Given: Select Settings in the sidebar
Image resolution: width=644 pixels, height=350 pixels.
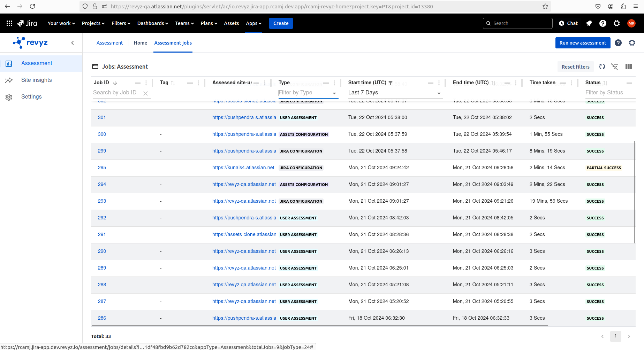Looking at the screenshot, I should 41,97.
